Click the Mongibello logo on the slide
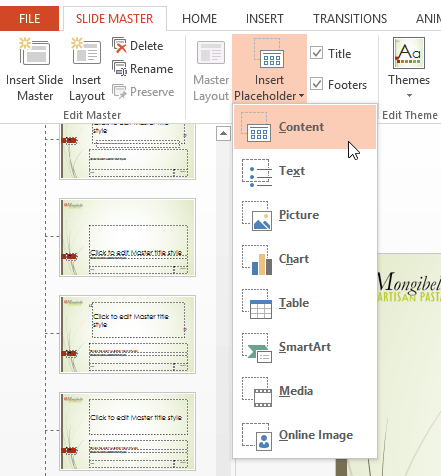The height and width of the screenshot is (476, 441). click(x=409, y=287)
